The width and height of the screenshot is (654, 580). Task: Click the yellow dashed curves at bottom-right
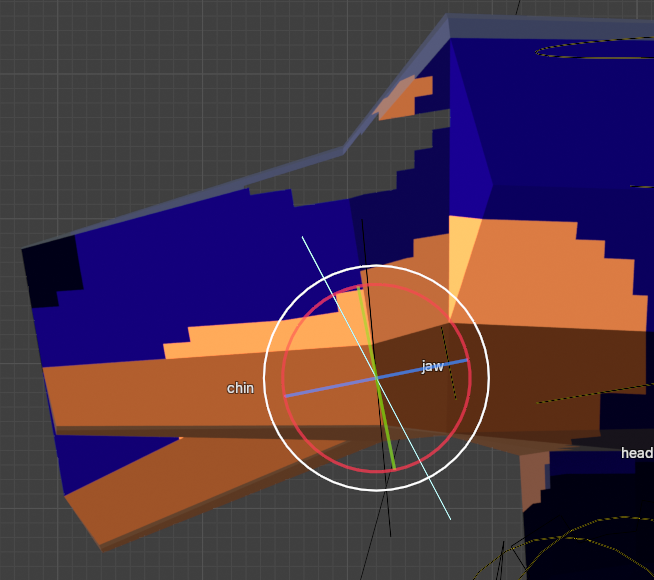560,555
